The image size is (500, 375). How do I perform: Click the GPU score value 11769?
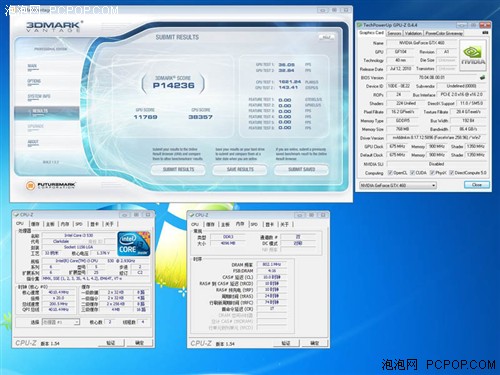tap(145, 117)
